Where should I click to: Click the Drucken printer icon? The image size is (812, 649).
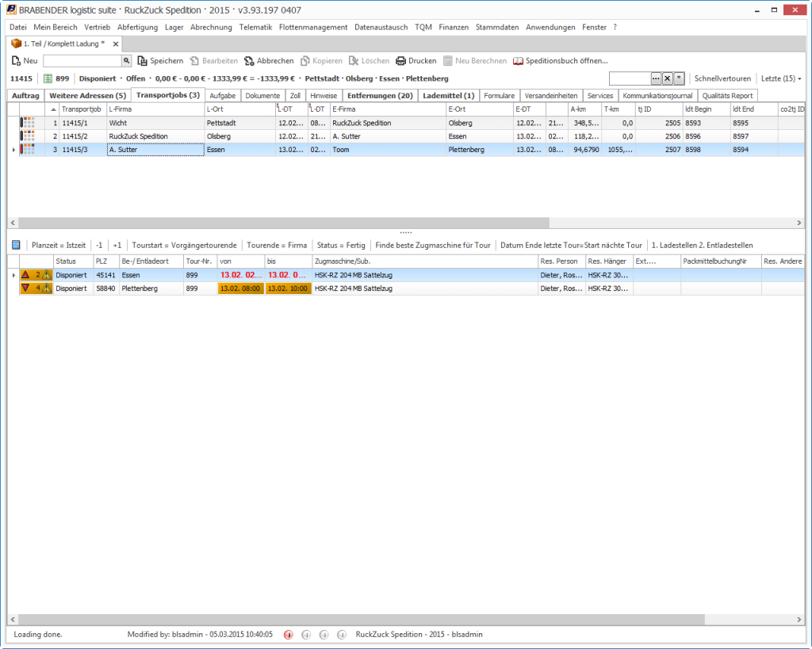(x=401, y=61)
